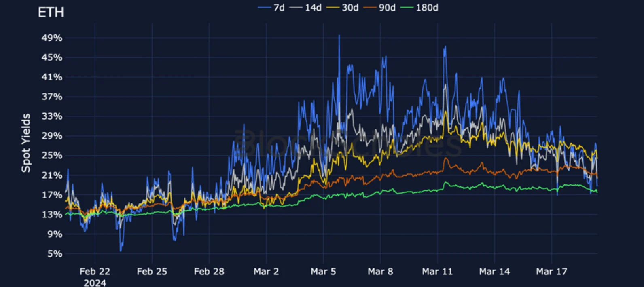Click the Mar 11 date label
The width and height of the screenshot is (644, 287).
click(x=437, y=272)
